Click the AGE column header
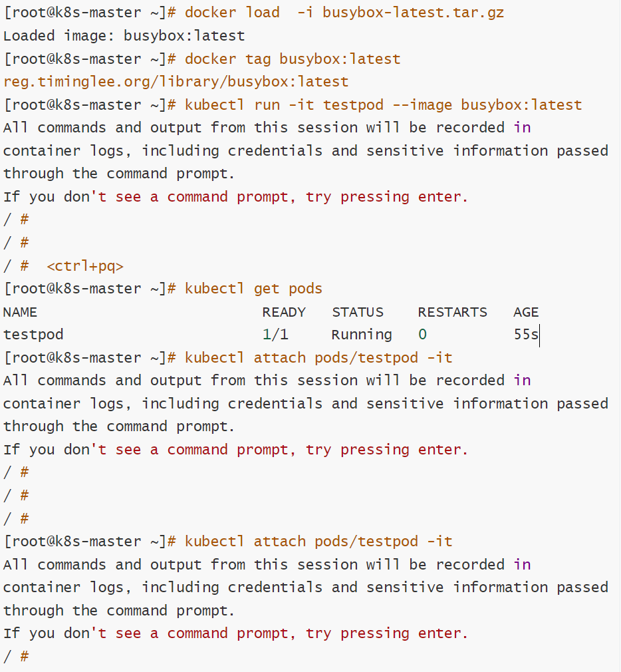 coord(526,312)
